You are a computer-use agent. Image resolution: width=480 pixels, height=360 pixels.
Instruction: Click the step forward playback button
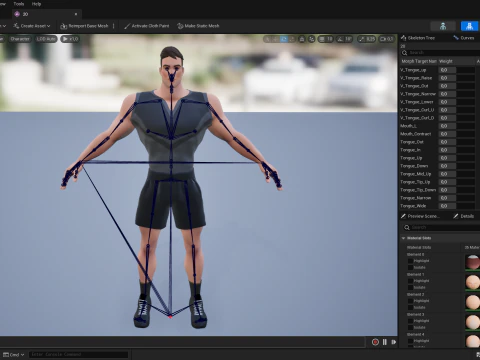tap(394, 342)
